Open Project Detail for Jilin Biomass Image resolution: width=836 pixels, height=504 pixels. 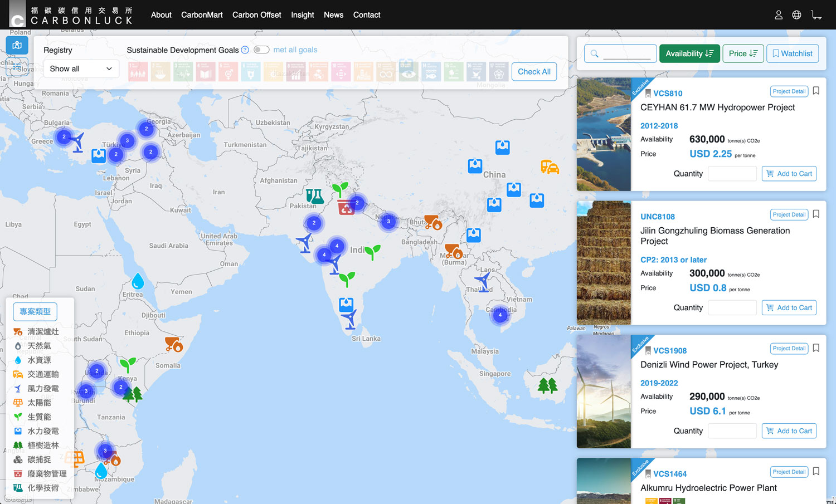point(789,214)
